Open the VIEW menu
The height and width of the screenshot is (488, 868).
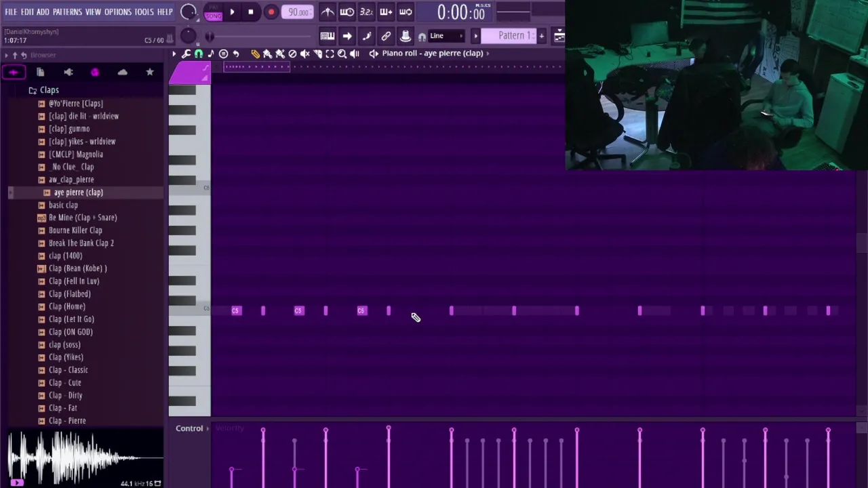tap(93, 12)
